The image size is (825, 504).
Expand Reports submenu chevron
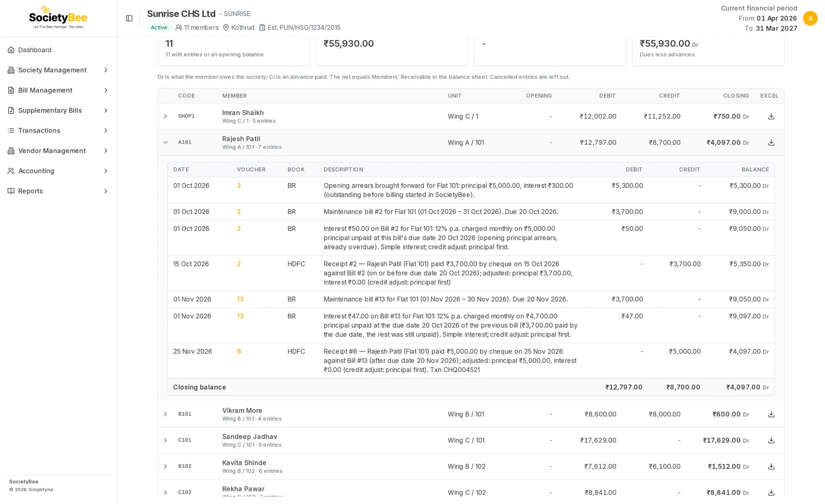(106, 191)
